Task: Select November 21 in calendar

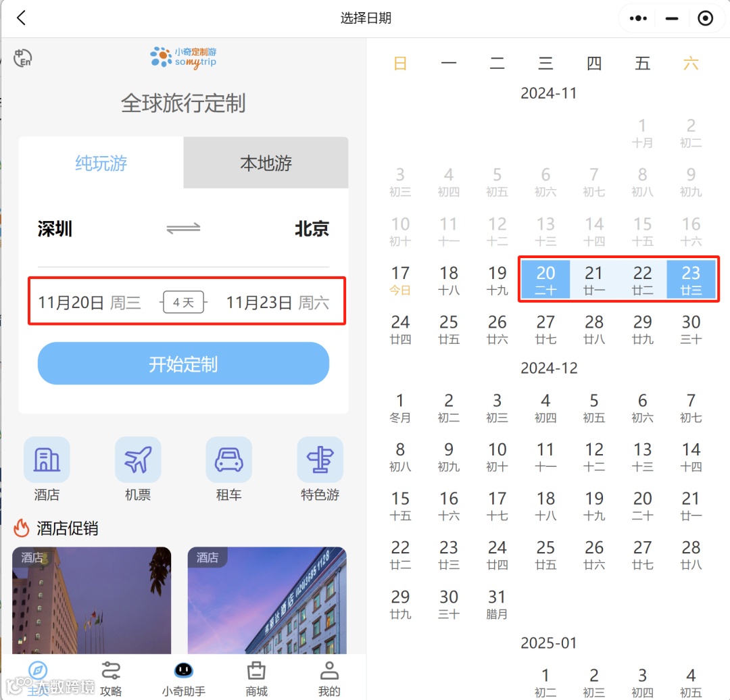Action: 594,279
